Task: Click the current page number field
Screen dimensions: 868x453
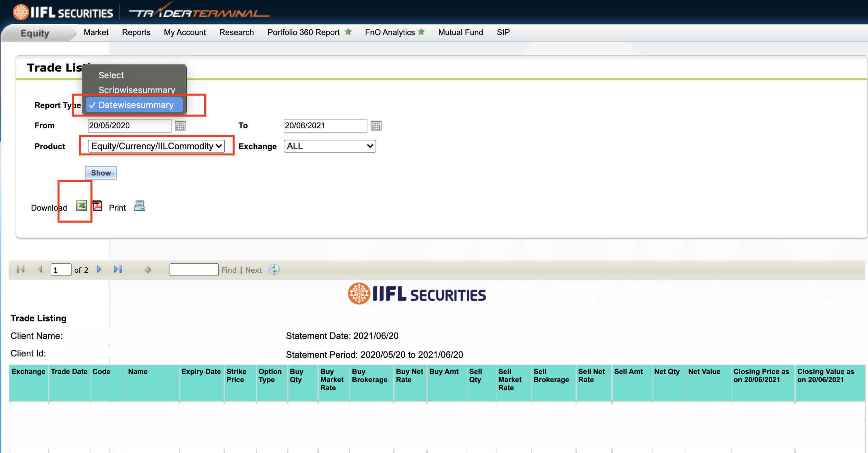Action: (61, 270)
